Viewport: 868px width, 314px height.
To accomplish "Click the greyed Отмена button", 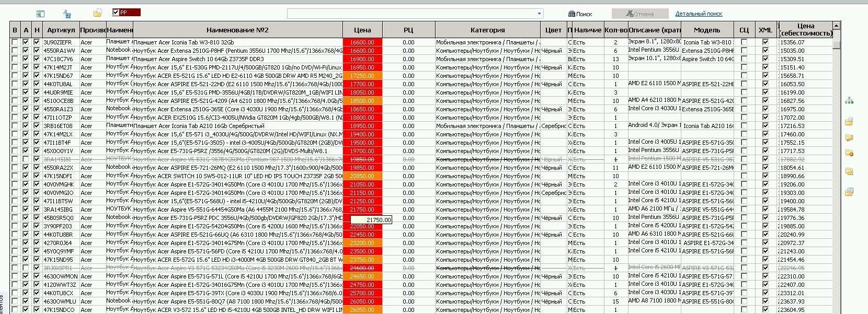I will pyautogui.click(x=640, y=14).
